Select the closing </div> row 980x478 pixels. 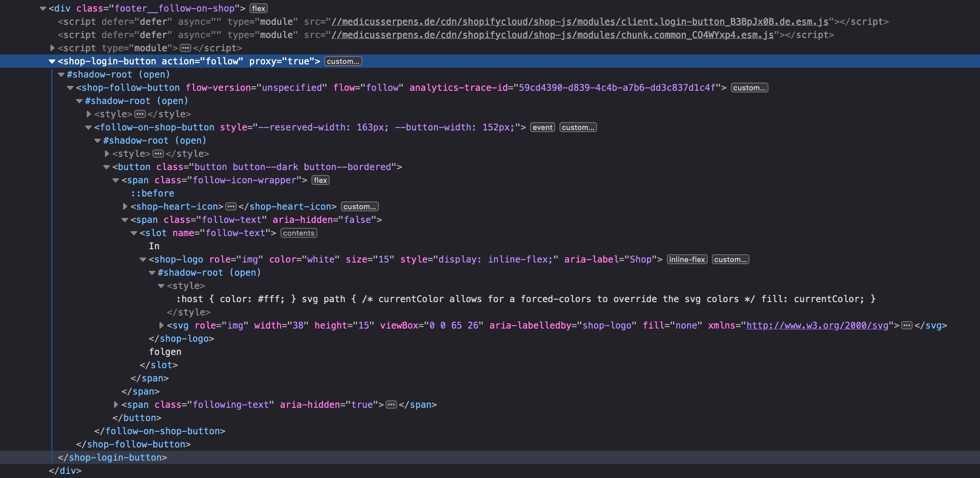(x=65, y=471)
